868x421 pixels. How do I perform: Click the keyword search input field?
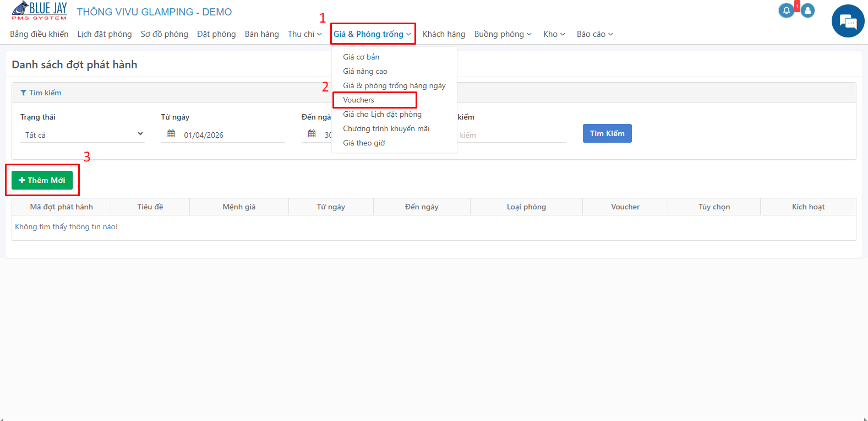tap(511, 134)
